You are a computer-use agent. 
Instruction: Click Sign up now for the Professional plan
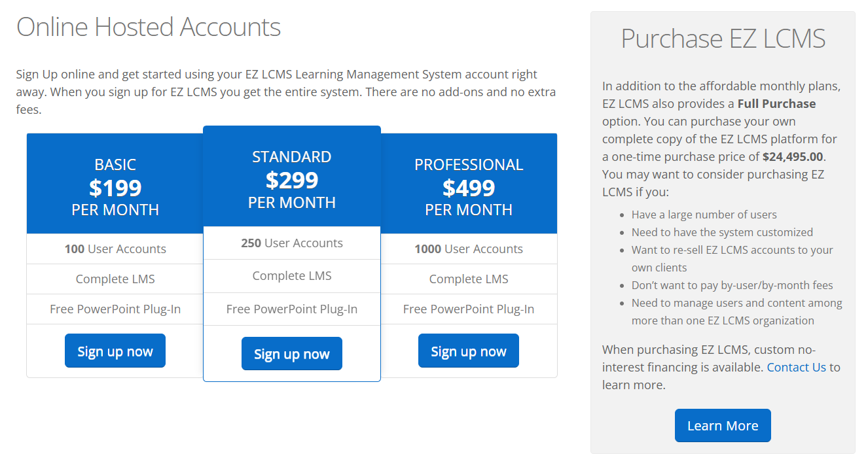coord(468,351)
